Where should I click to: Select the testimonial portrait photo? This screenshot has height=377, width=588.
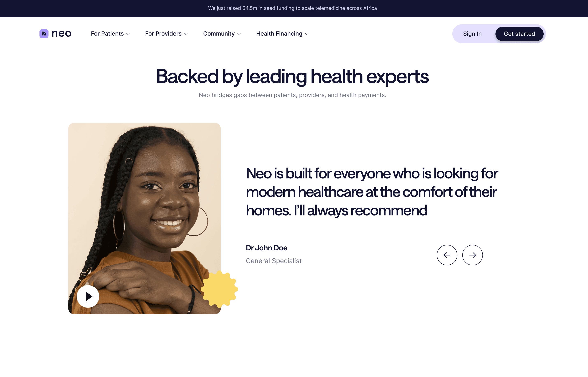pos(144,218)
